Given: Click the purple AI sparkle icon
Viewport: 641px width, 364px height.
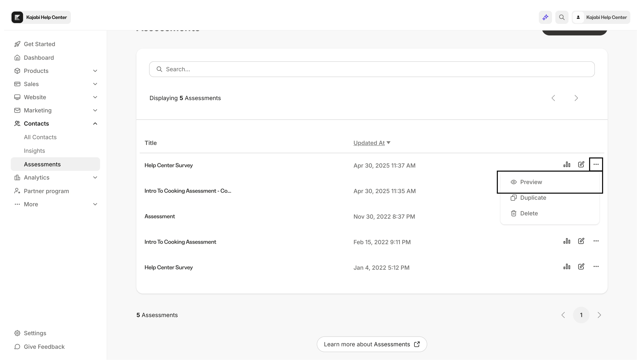Looking at the screenshot, I should click(x=545, y=17).
